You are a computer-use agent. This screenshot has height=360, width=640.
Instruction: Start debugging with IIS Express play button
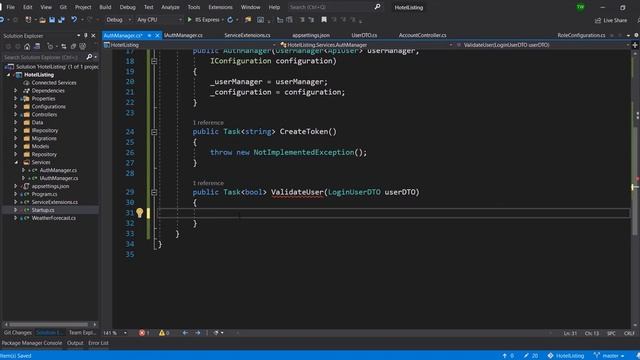tap(190, 20)
